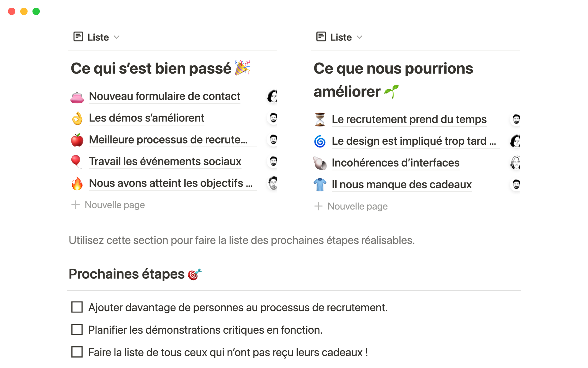Check the Faire la liste de tous checkbox

[77, 352]
